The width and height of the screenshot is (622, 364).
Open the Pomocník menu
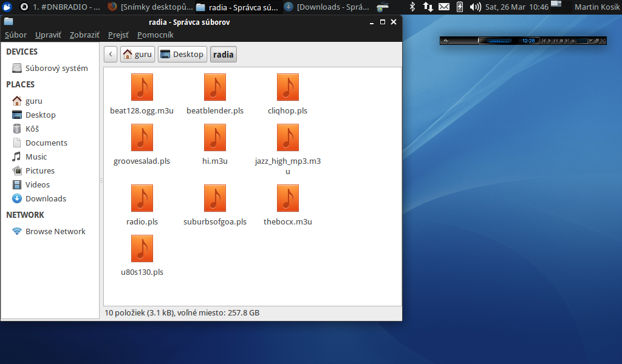(x=155, y=35)
